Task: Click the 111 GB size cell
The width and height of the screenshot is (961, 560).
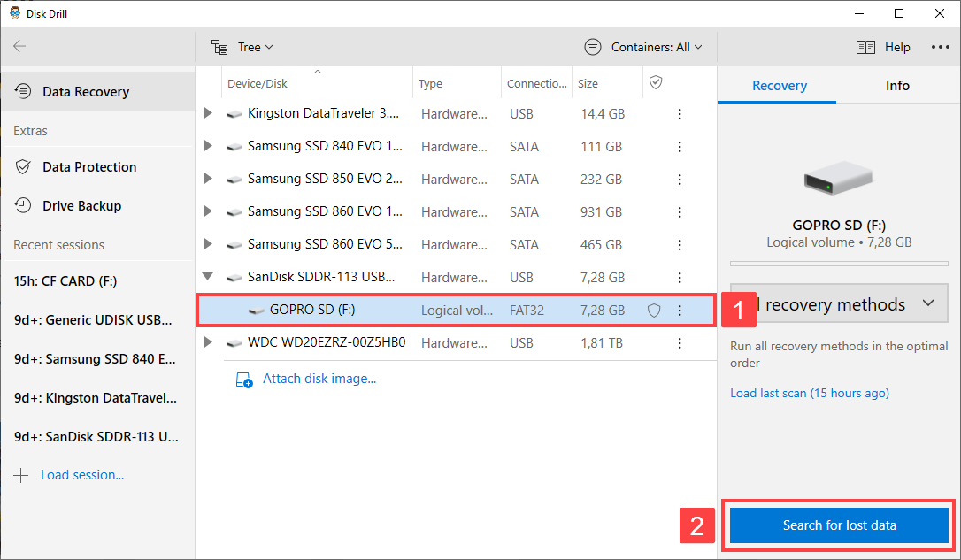Action: pyautogui.click(x=601, y=147)
